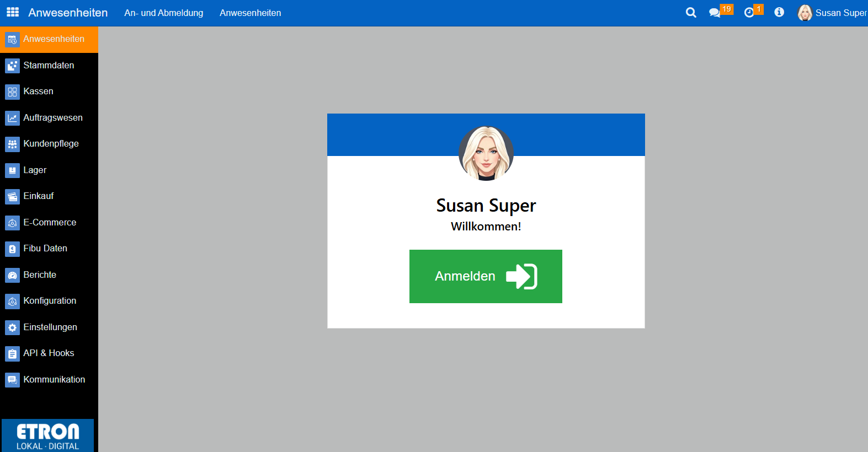
Task: Click Susan Super's profile picture in card
Action: pos(486,154)
